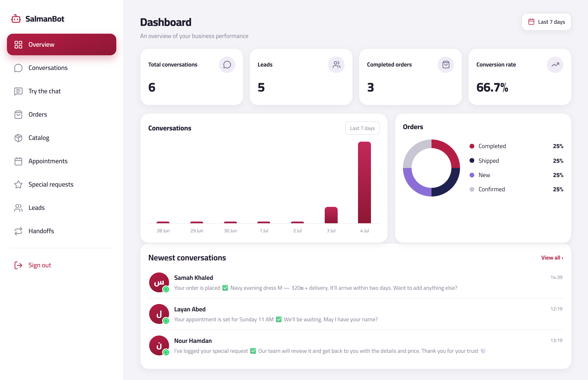Viewport: 588px width, 380px height.
Task: Open the Conversations chart Last 7 days filter
Action: coord(362,128)
